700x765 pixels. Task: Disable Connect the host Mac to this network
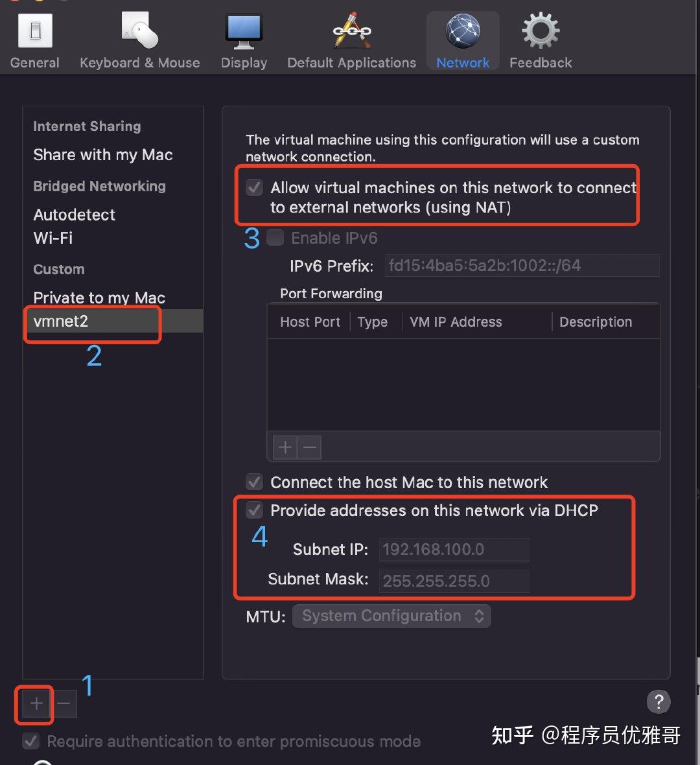[253, 482]
